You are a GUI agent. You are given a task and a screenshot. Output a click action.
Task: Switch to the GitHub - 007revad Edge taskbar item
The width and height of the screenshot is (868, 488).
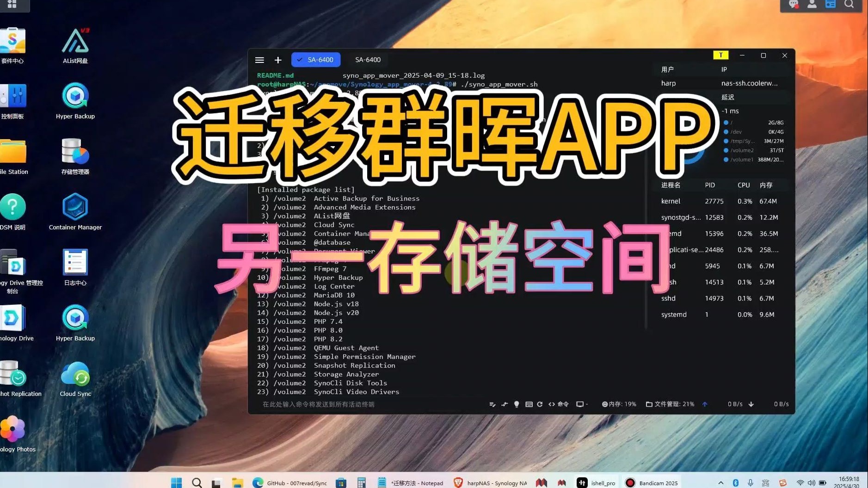click(290, 482)
